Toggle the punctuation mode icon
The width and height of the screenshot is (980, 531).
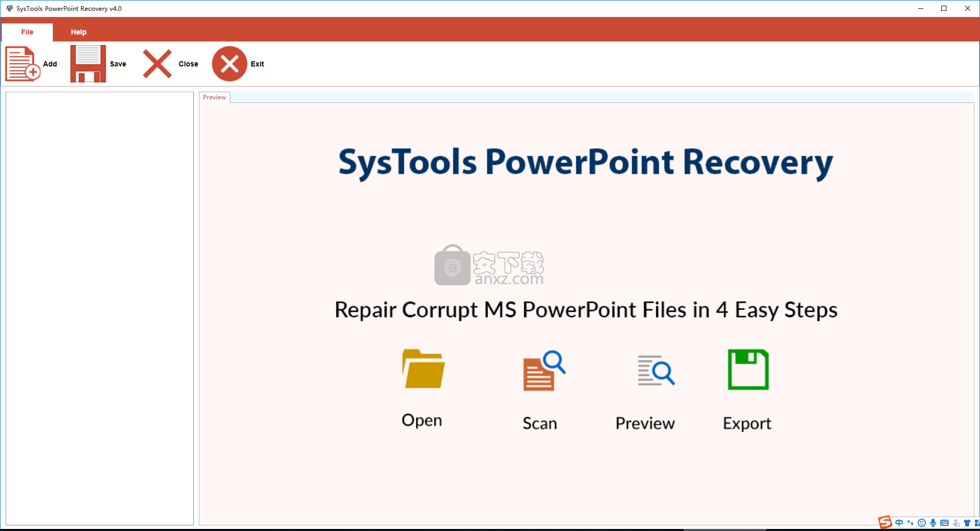point(910,523)
